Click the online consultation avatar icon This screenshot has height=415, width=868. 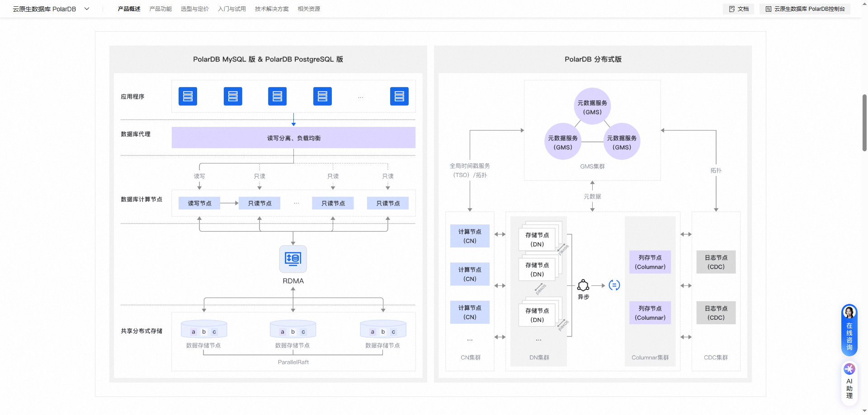[x=849, y=312]
